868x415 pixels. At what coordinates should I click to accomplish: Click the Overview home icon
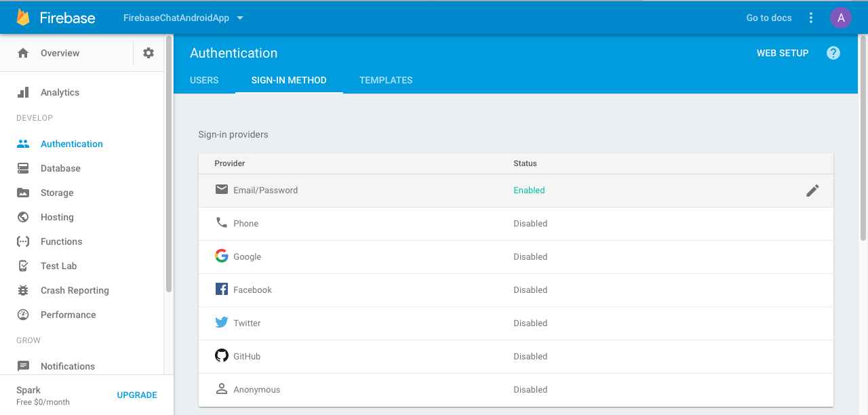[x=23, y=53]
